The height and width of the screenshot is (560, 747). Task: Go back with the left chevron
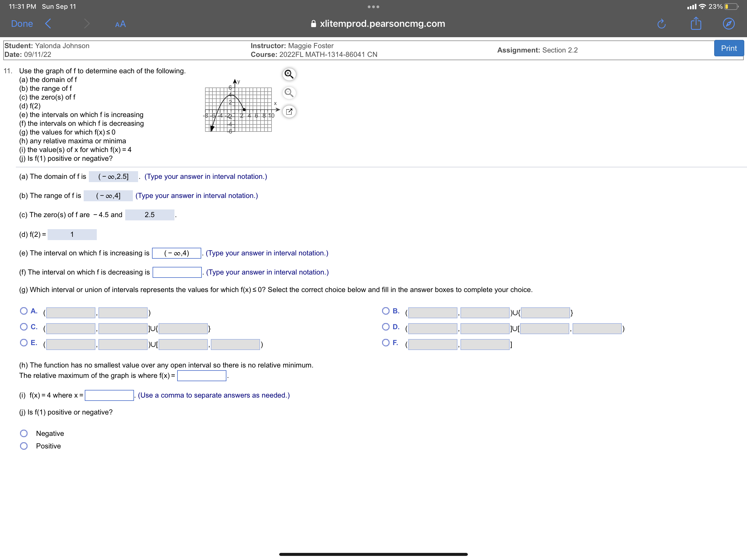48,24
